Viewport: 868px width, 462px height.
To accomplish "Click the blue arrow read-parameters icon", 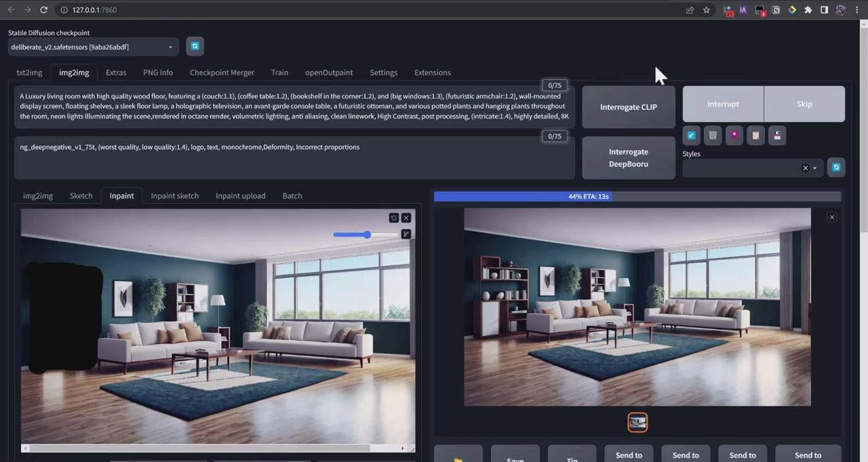I will click(691, 135).
